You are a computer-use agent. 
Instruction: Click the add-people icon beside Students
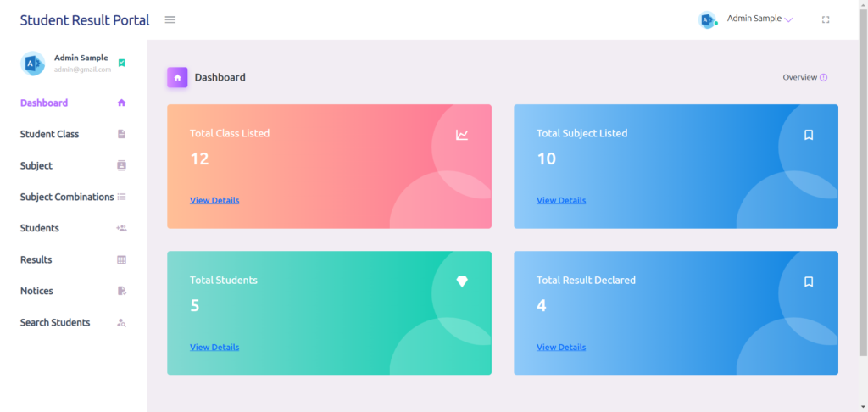click(x=122, y=228)
